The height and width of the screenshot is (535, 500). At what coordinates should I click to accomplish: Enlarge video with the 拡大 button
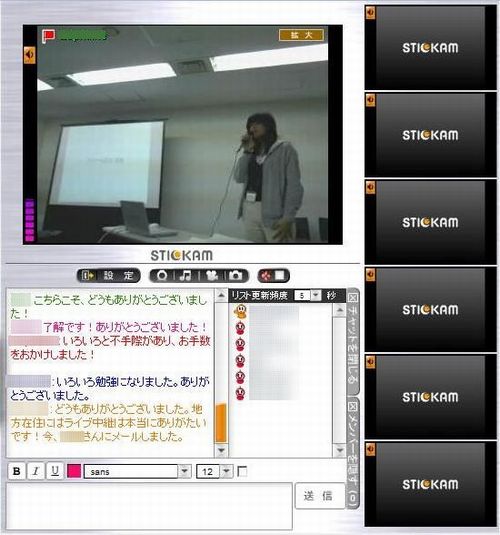301,35
